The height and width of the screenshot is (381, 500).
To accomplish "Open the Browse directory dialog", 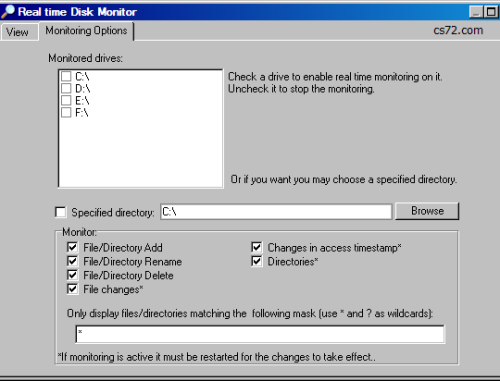I will 427,211.
